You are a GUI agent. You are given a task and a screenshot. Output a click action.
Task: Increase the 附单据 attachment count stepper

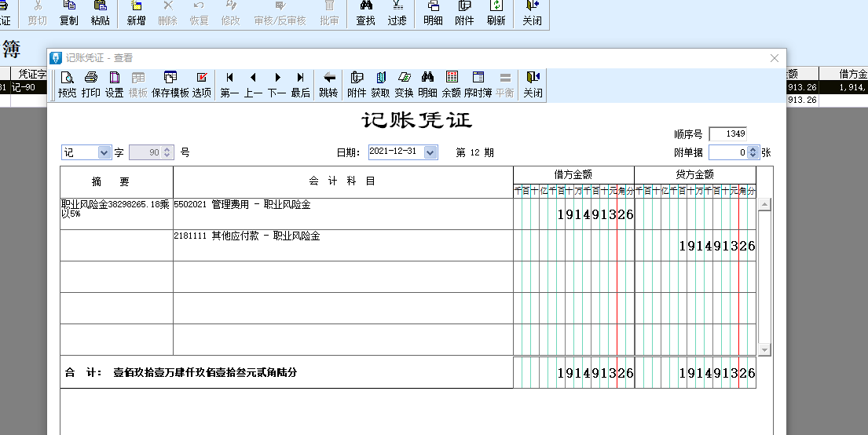753,149
